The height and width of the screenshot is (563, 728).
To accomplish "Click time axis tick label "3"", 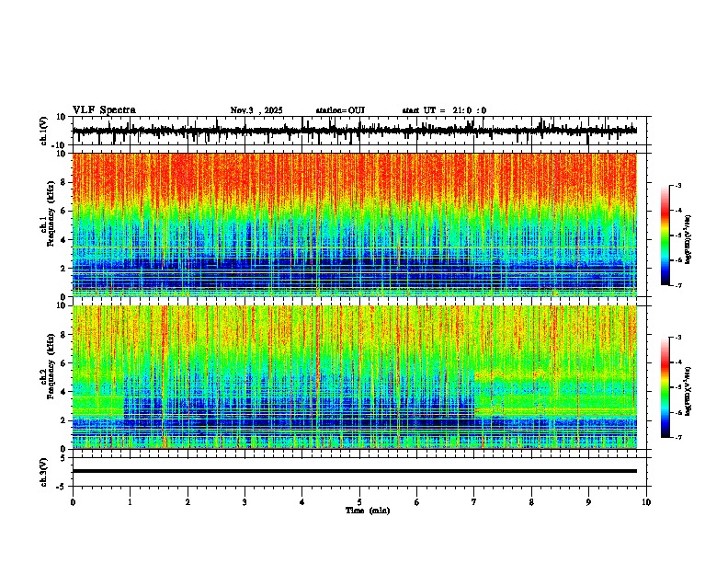I will click(245, 502).
